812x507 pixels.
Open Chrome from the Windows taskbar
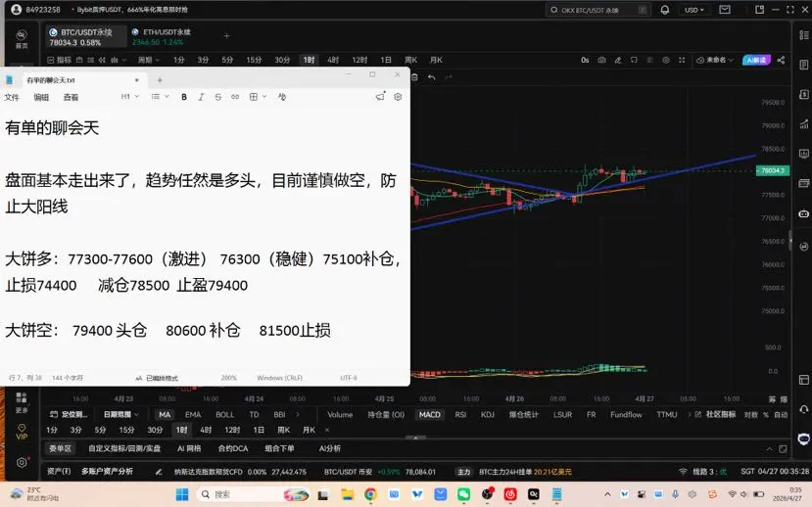point(370,494)
